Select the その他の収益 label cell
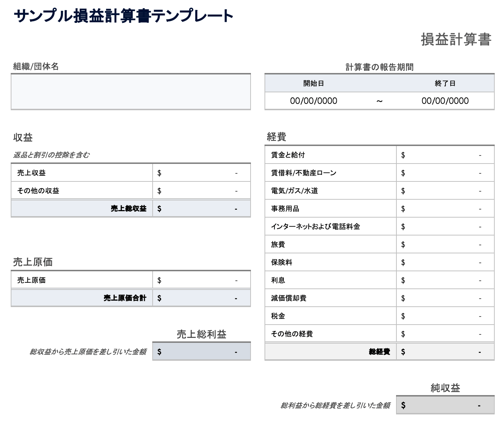Viewport: 504px width, 423px height. tap(82, 191)
